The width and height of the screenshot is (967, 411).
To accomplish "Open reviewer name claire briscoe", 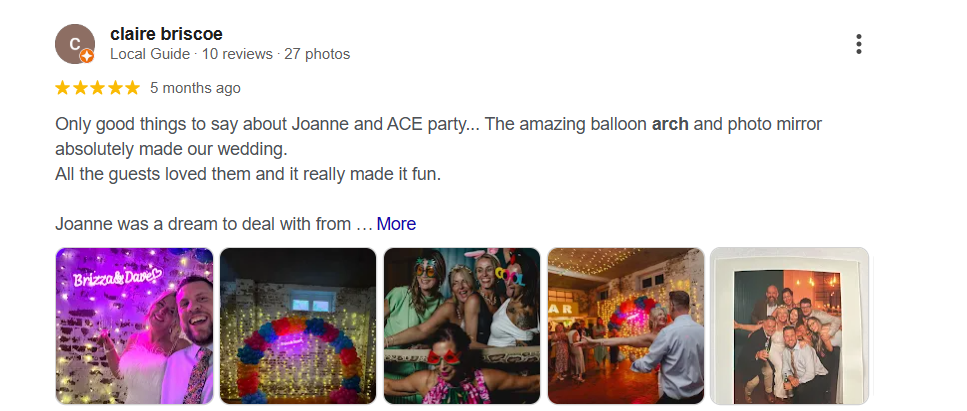I will coord(166,34).
